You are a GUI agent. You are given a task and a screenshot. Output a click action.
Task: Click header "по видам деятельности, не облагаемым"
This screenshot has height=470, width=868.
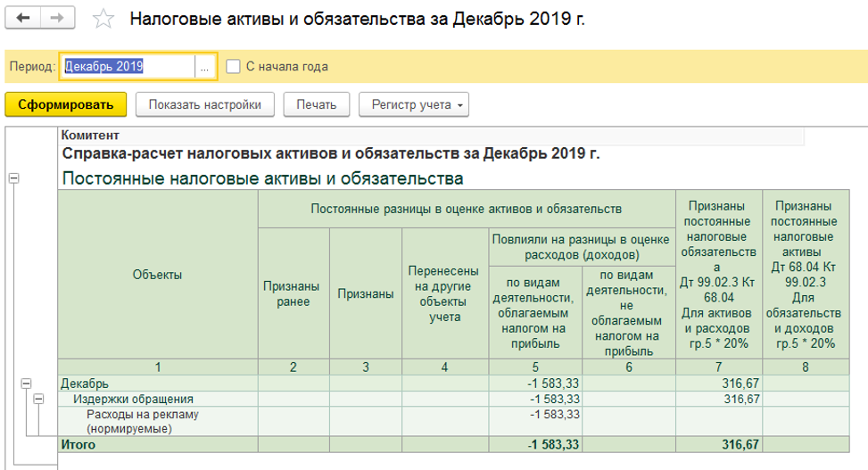pos(629,313)
